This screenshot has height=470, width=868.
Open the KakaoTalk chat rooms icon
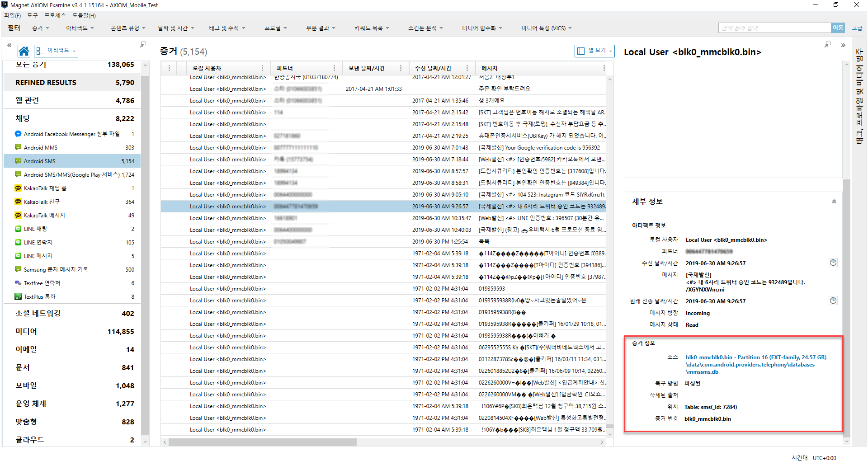point(18,188)
